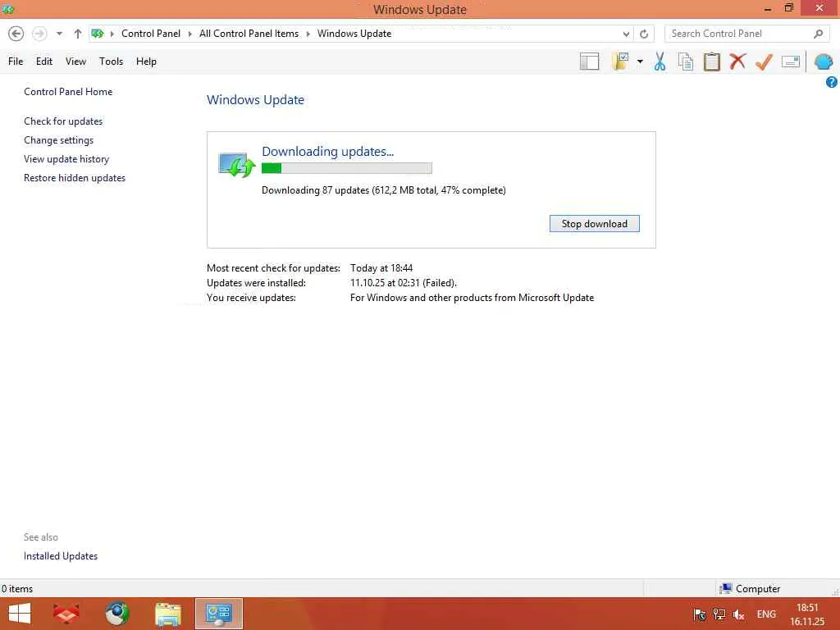Open the Windows Start button
The image size is (840, 630).
point(20,614)
